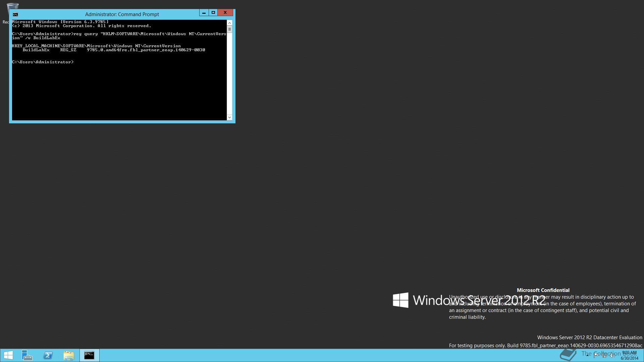644x362 pixels.
Task: Click the Command Prompt scrollbar down arrow
Action: click(229, 117)
